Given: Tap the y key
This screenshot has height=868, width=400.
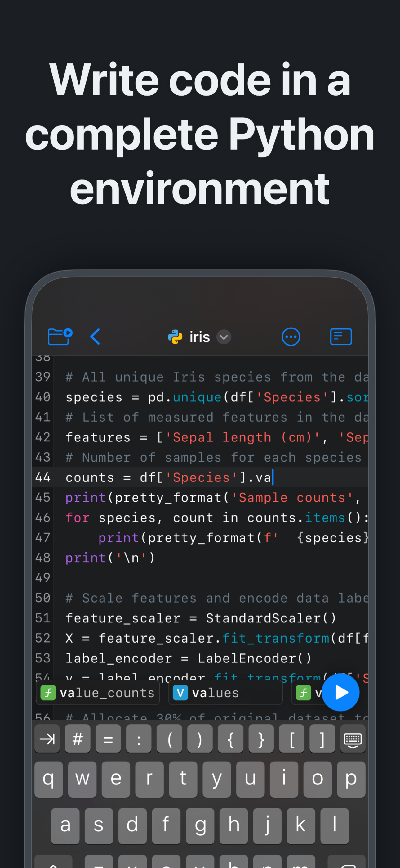Looking at the screenshot, I should (217, 780).
